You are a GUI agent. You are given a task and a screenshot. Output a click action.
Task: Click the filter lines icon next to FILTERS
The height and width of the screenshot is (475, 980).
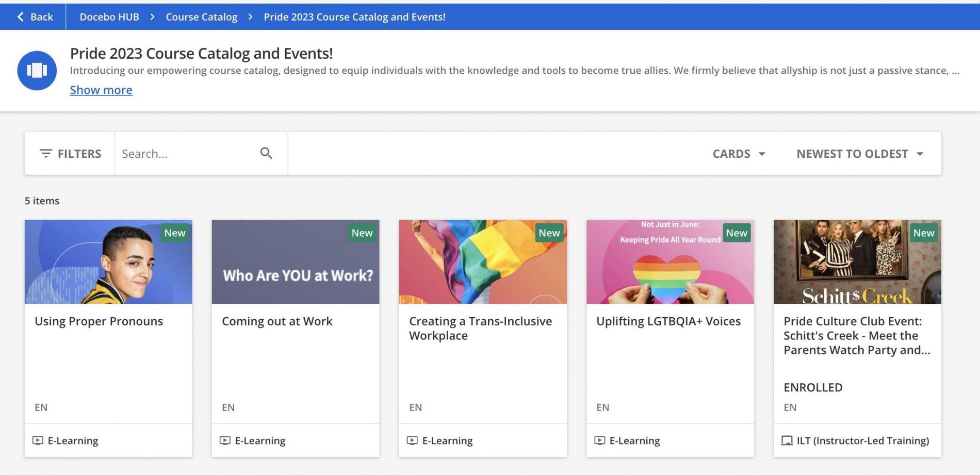[46, 154]
